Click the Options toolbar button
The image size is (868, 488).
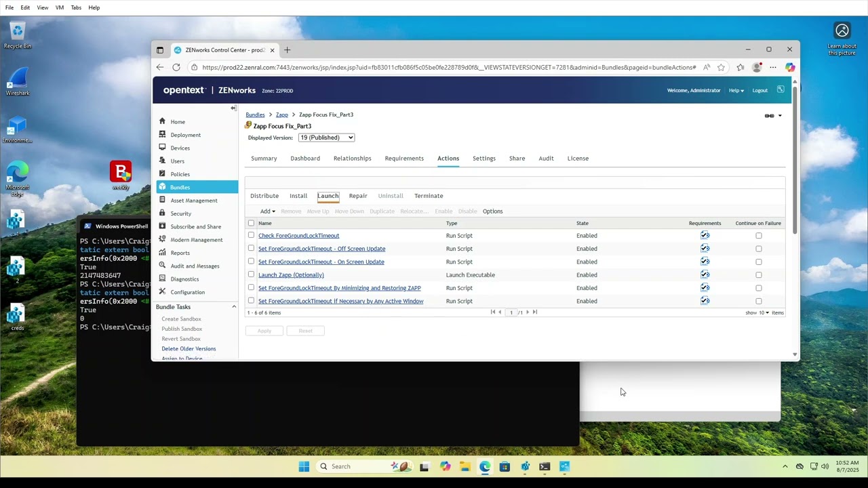492,211
